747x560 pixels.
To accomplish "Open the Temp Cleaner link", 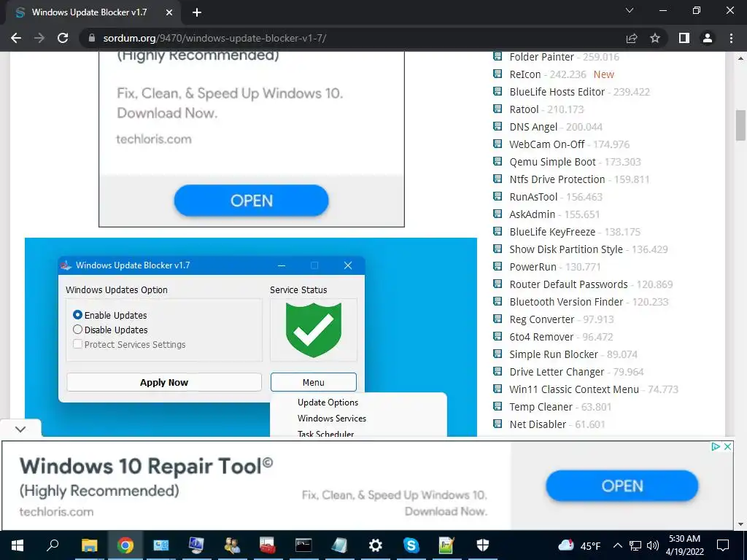I will [541, 407].
